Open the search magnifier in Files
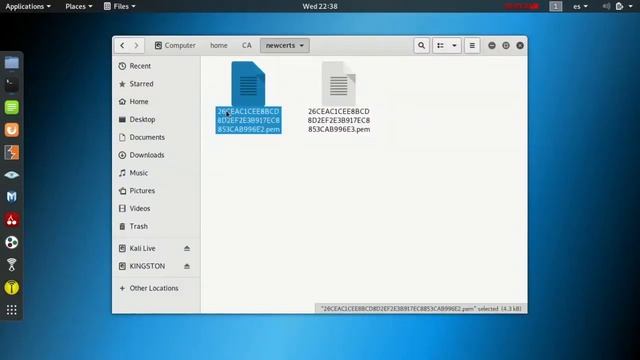 (422, 45)
